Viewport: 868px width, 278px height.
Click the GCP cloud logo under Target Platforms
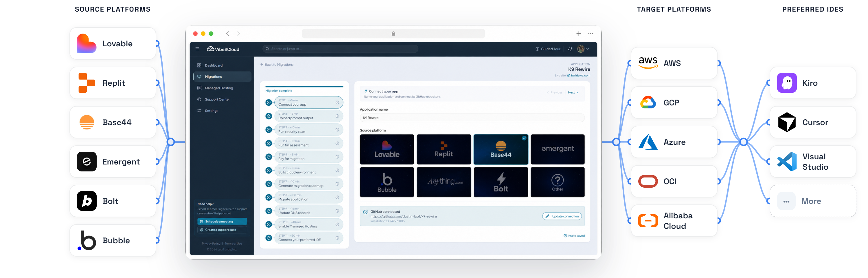point(648,103)
